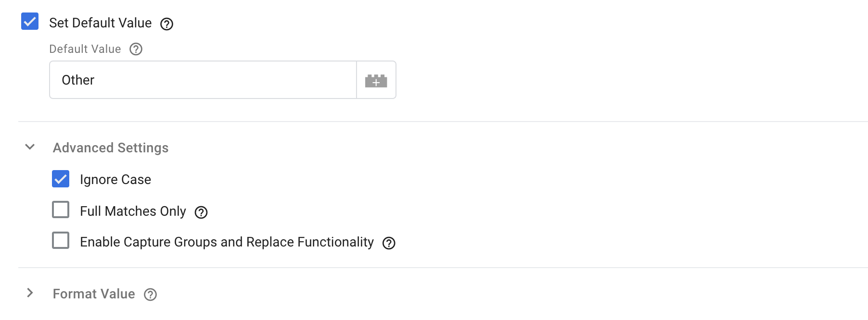The height and width of the screenshot is (320, 868).
Task: Select the Format Value heading
Action: pos(94,294)
